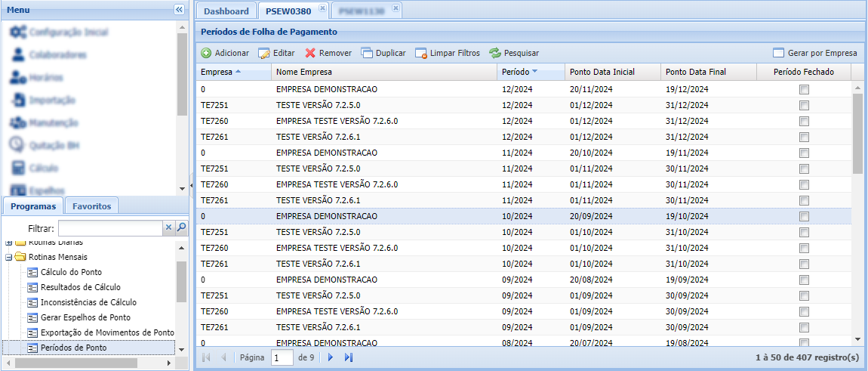Switch to the Dashboard tab
The height and width of the screenshot is (371, 868).
[x=226, y=11]
